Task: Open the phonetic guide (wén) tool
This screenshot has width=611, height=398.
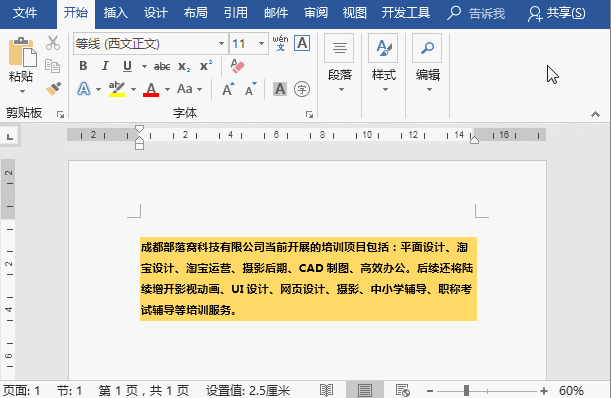Action: coord(280,43)
